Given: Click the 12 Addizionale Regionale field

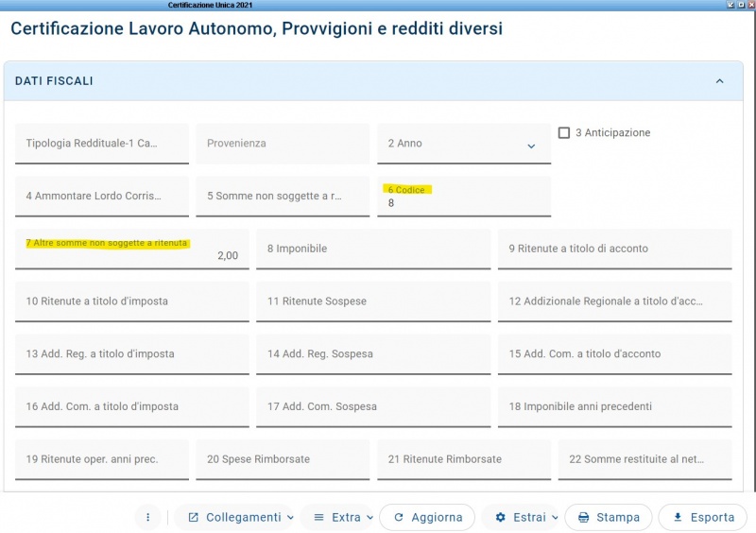Looking at the screenshot, I should (615, 301).
